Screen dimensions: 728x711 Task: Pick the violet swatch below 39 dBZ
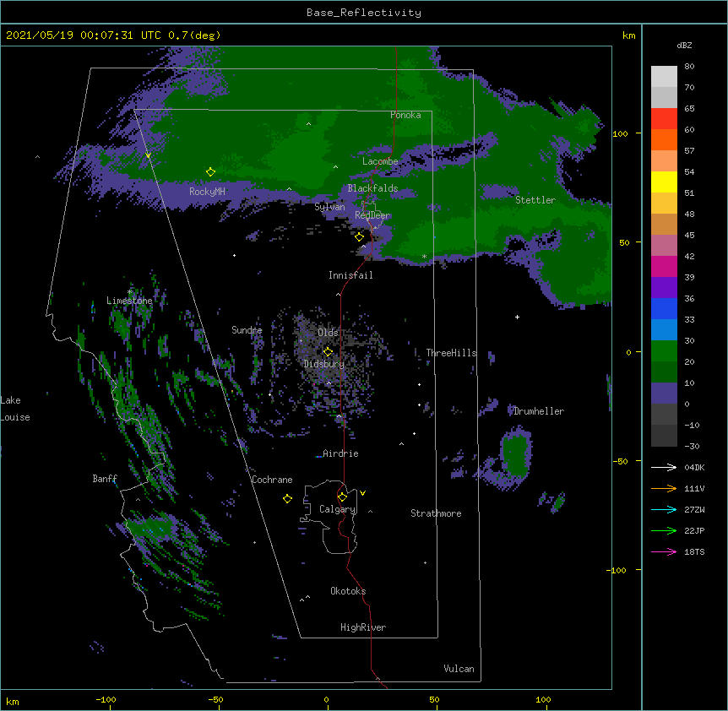coord(664,288)
